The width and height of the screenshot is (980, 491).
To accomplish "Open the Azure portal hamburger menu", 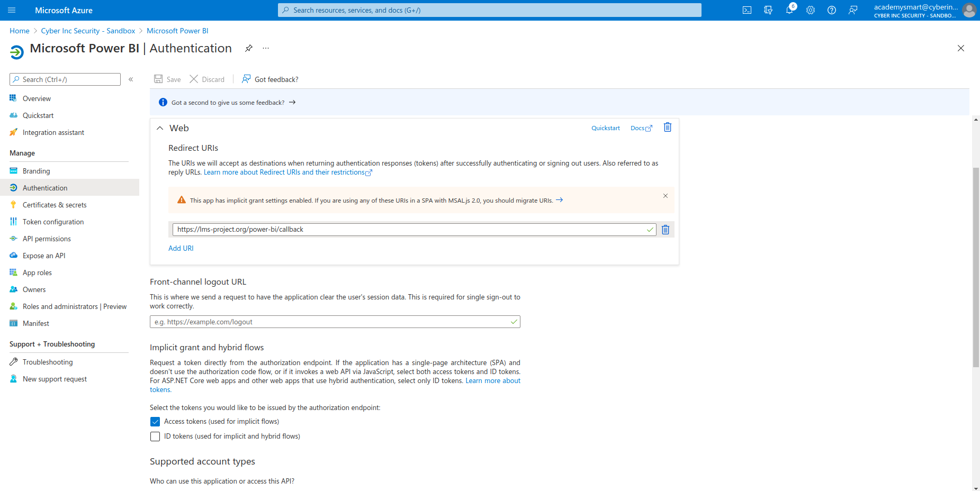I will (12, 10).
